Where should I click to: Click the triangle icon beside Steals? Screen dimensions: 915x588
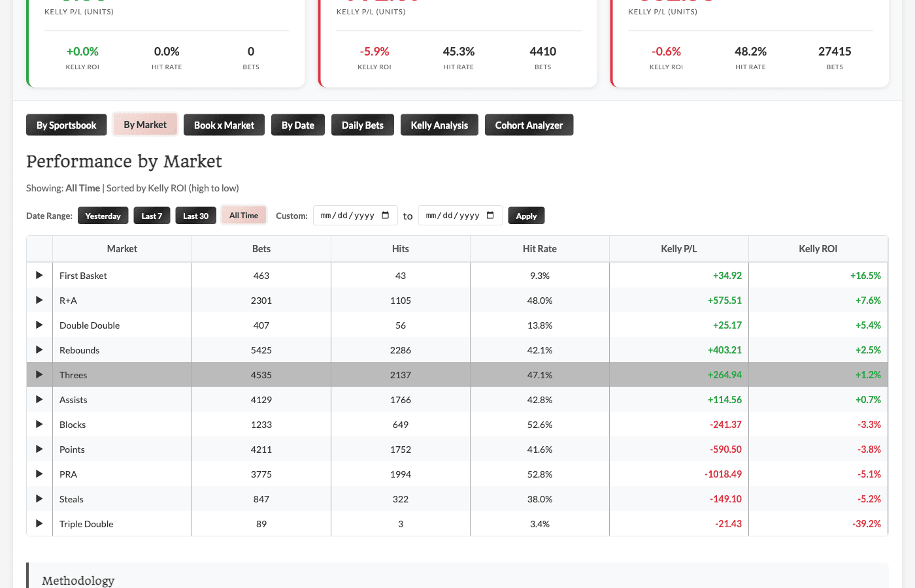pyautogui.click(x=39, y=498)
